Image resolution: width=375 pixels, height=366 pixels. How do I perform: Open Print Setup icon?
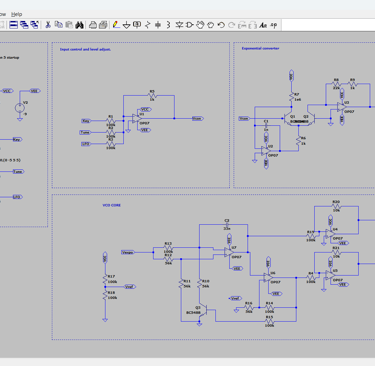pyautogui.click(x=103, y=25)
